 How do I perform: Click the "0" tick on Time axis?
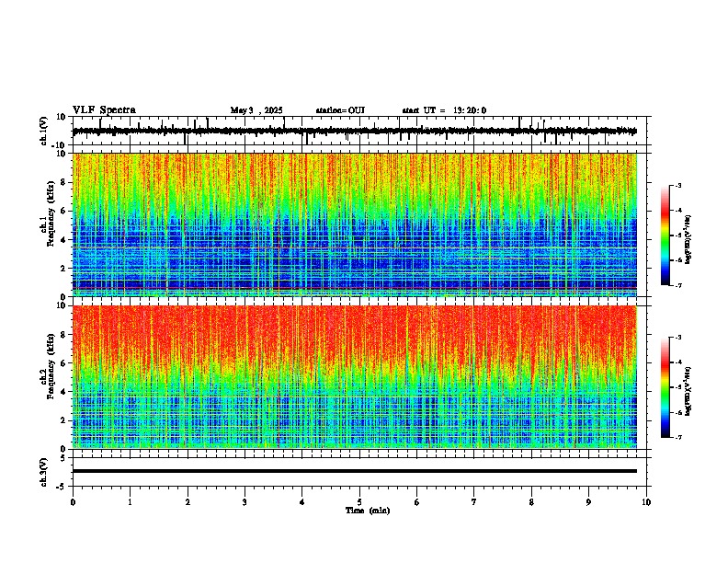tap(73, 502)
